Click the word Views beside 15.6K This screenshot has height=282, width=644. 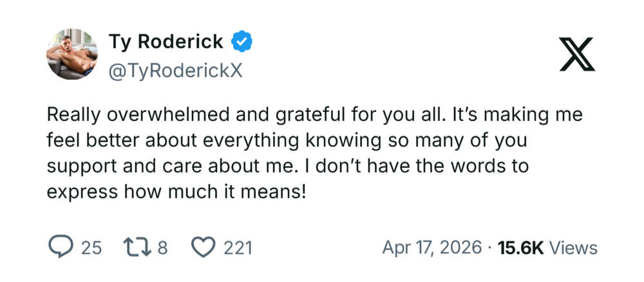point(574,248)
